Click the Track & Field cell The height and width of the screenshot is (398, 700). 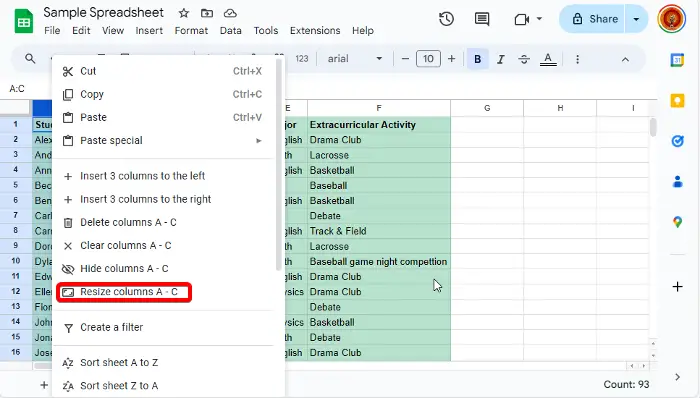tap(379, 231)
